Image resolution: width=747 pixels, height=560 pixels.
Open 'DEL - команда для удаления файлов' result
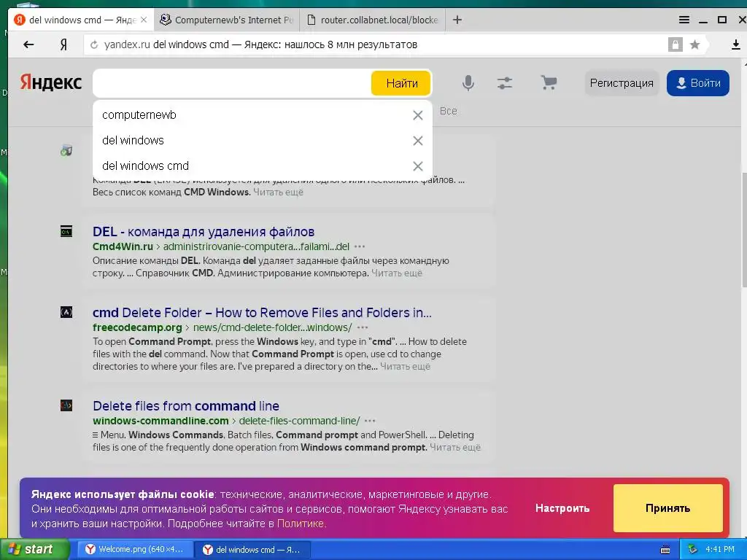204,232
